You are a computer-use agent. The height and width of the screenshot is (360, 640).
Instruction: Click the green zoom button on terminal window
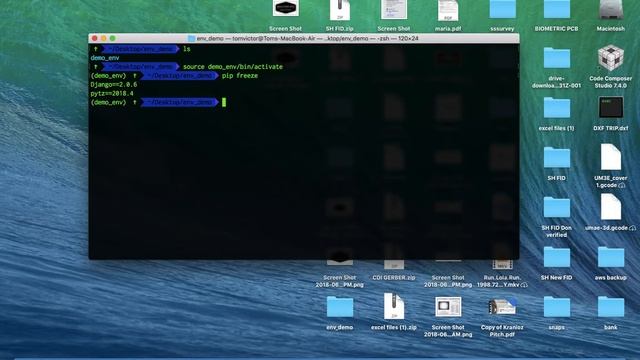click(113, 38)
